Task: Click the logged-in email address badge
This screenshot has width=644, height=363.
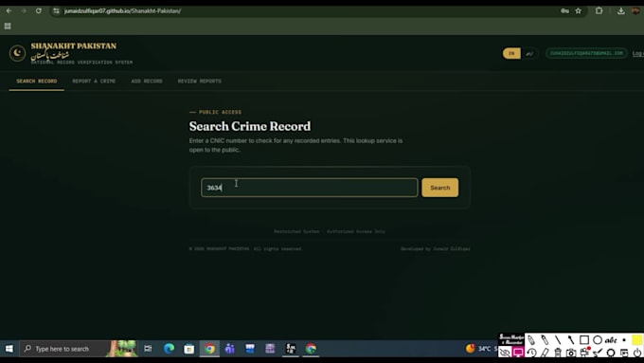Action: (586, 53)
